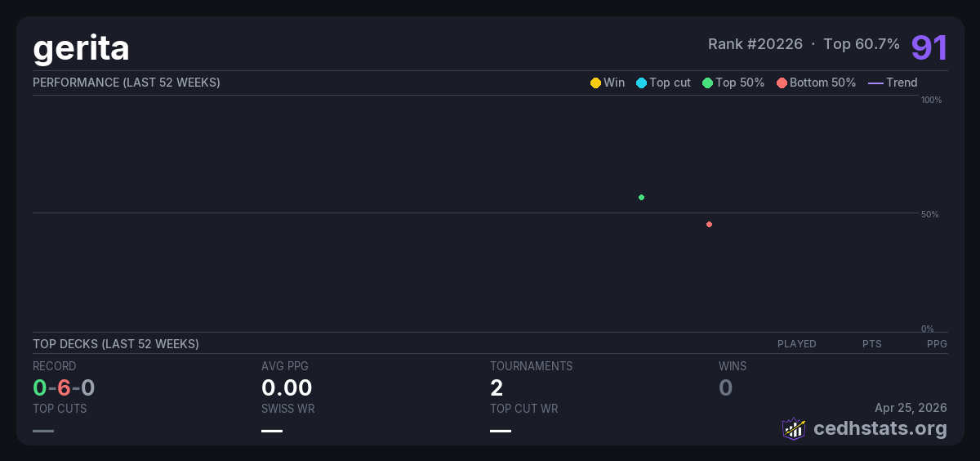980x461 pixels.
Task: Click the cyan Top cut legend dot
Action: pos(641,83)
